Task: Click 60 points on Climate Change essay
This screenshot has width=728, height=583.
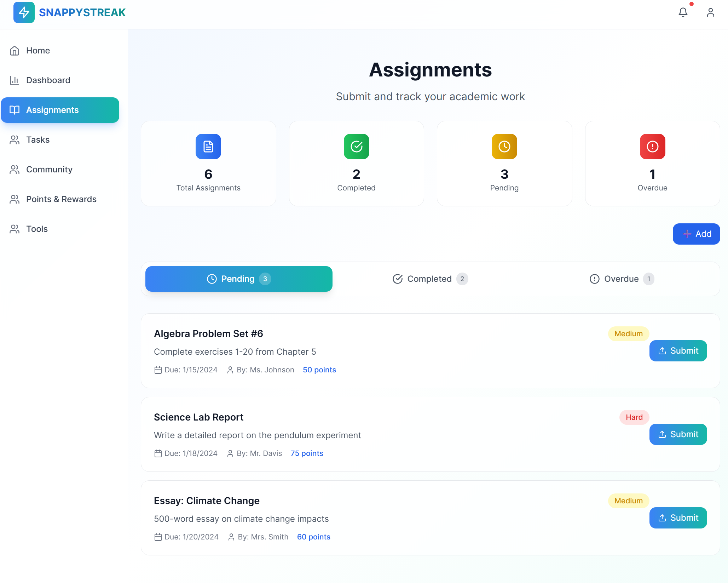Action: (313, 537)
